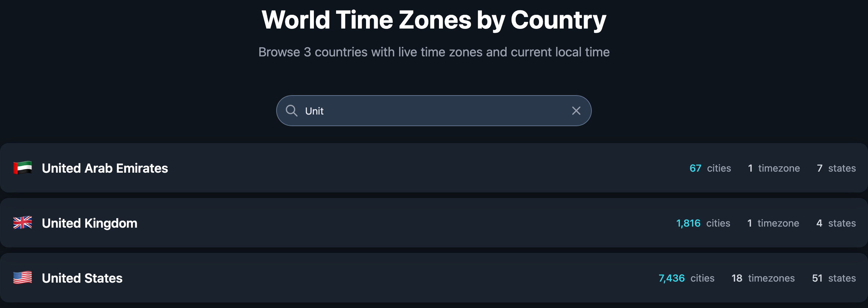This screenshot has width=868, height=308.
Task: Open the United States country link
Action: tap(82, 278)
